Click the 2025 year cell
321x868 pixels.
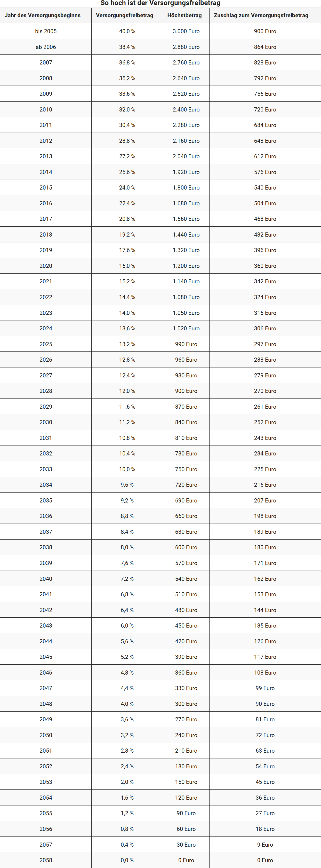[46, 344]
